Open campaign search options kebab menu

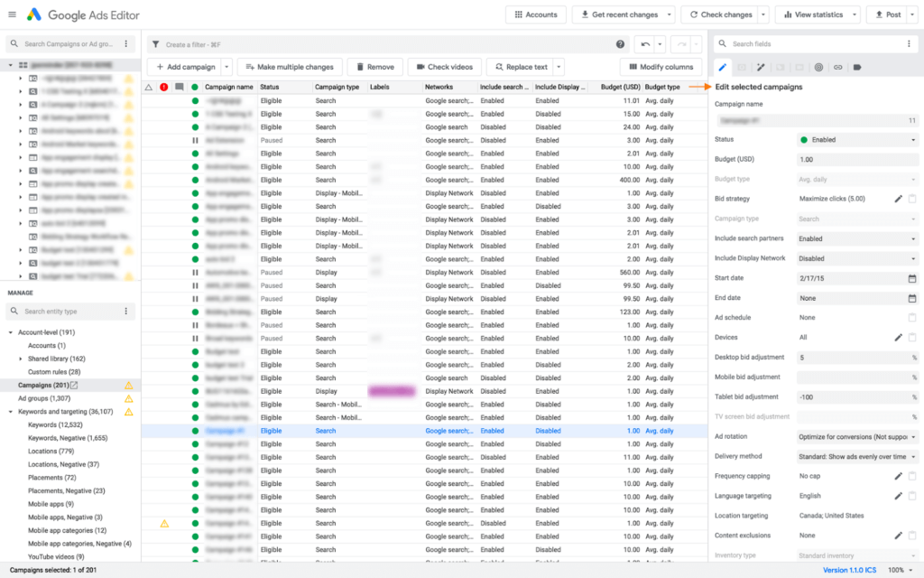126,43
